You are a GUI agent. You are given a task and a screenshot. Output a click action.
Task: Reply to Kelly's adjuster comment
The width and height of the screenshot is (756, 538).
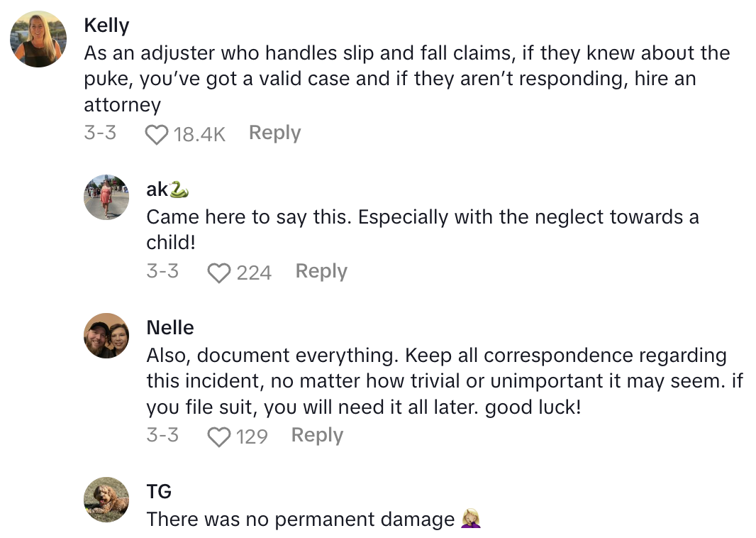pos(274,133)
